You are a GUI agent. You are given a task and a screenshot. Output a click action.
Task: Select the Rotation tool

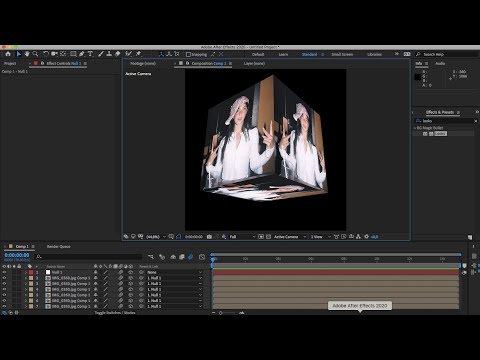[x=46, y=54]
